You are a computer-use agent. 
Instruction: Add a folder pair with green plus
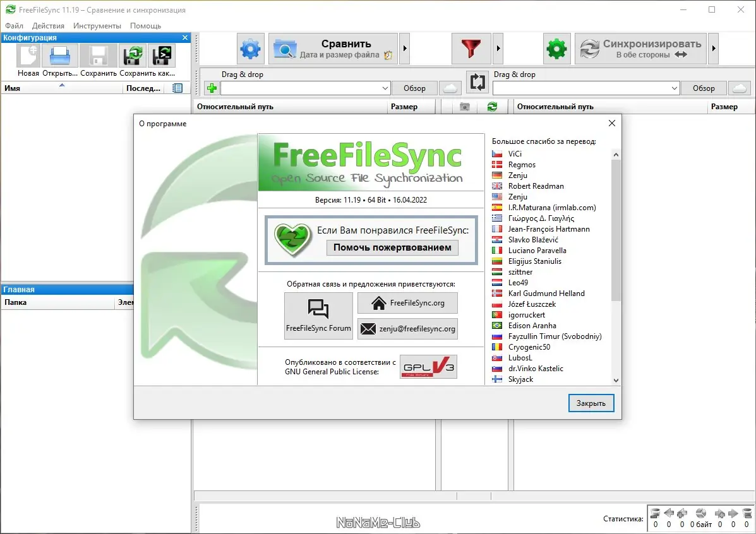pyautogui.click(x=212, y=88)
